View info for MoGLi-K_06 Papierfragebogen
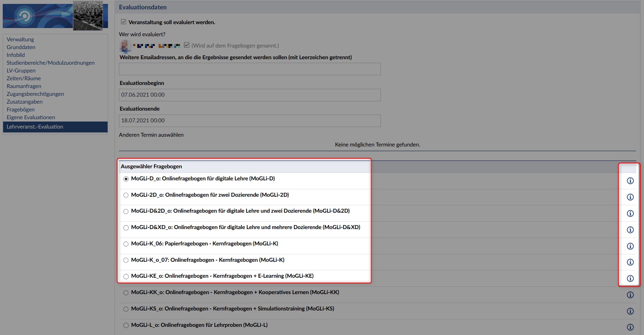644x335 pixels. pos(630,246)
